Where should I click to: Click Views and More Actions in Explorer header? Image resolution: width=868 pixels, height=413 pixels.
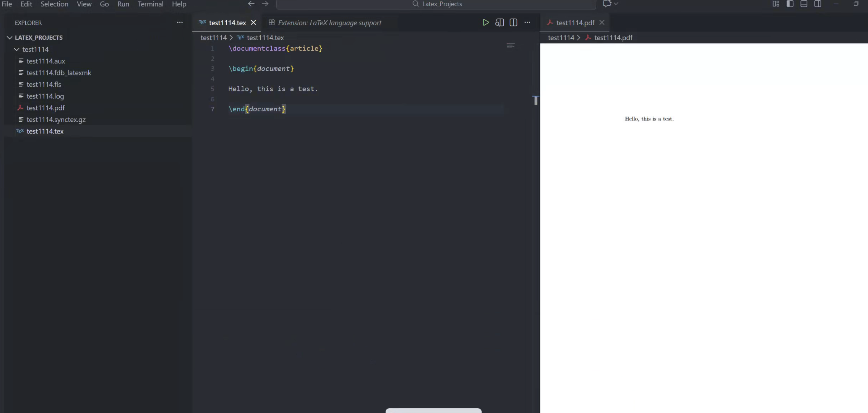click(x=180, y=22)
